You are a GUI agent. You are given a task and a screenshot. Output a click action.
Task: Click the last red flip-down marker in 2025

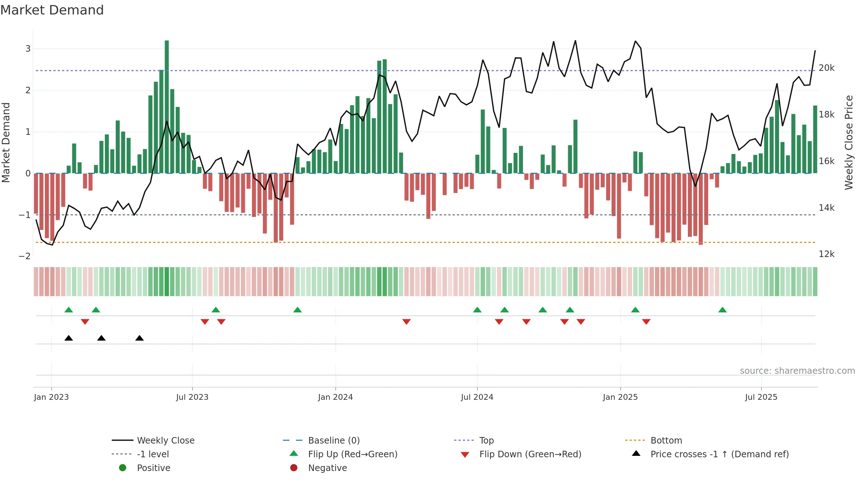(x=646, y=322)
